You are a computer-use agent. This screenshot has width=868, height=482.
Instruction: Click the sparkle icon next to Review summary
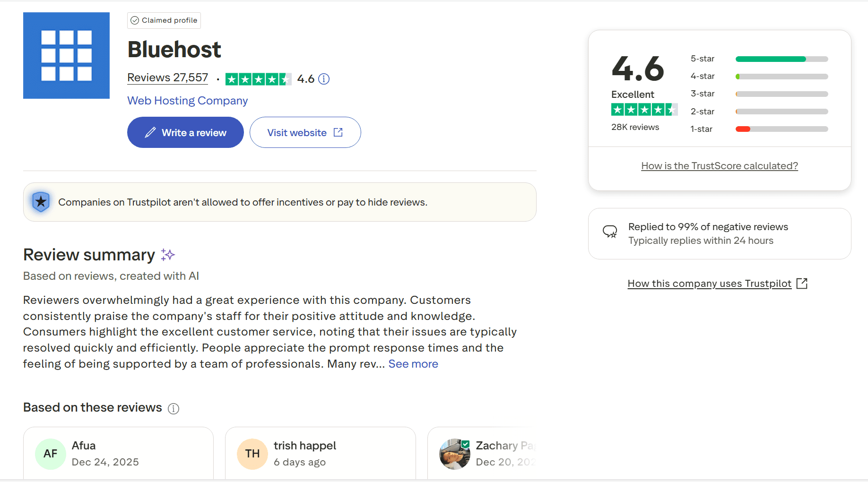[x=168, y=255]
